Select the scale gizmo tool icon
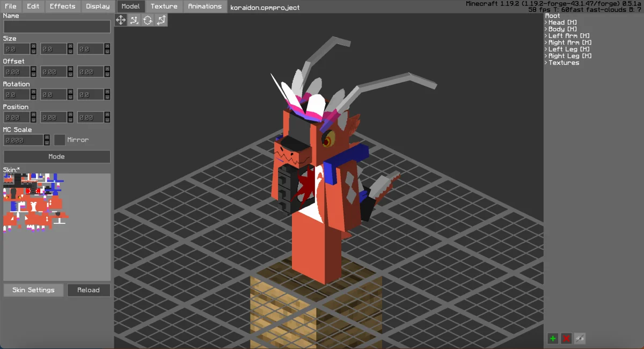The width and height of the screenshot is (644, 349). (x=134, y=20)
